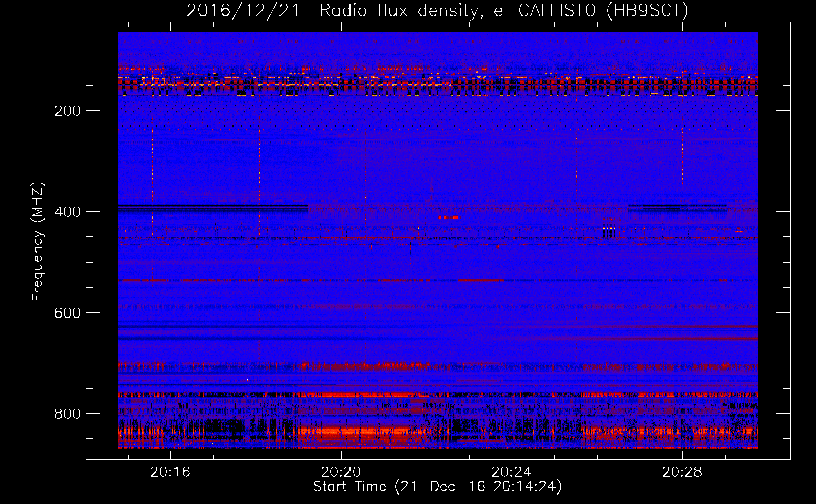Click the 200 frequency tick label
The width and height of the screenshot is (816, 504).
[68, 111]
